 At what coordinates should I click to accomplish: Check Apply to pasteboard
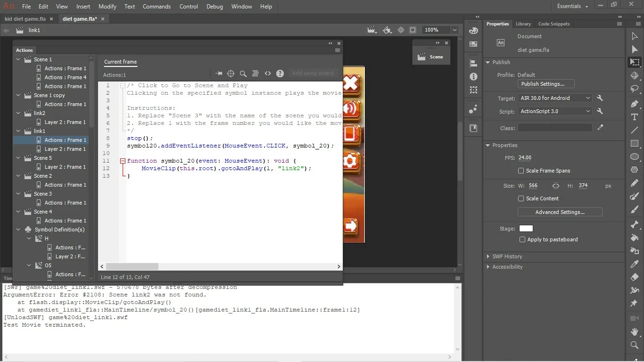pos(522,239)
